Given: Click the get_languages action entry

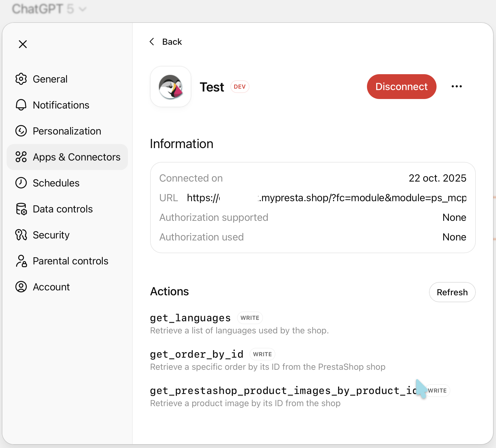Looking at the screenshot, I should pyautogui.click(x=190, y=318).
